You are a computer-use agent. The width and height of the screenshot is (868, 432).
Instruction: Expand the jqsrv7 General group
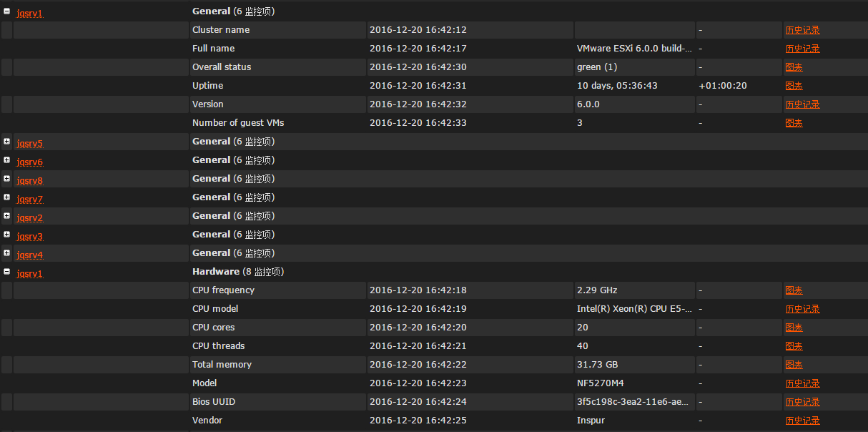[6, 197]
